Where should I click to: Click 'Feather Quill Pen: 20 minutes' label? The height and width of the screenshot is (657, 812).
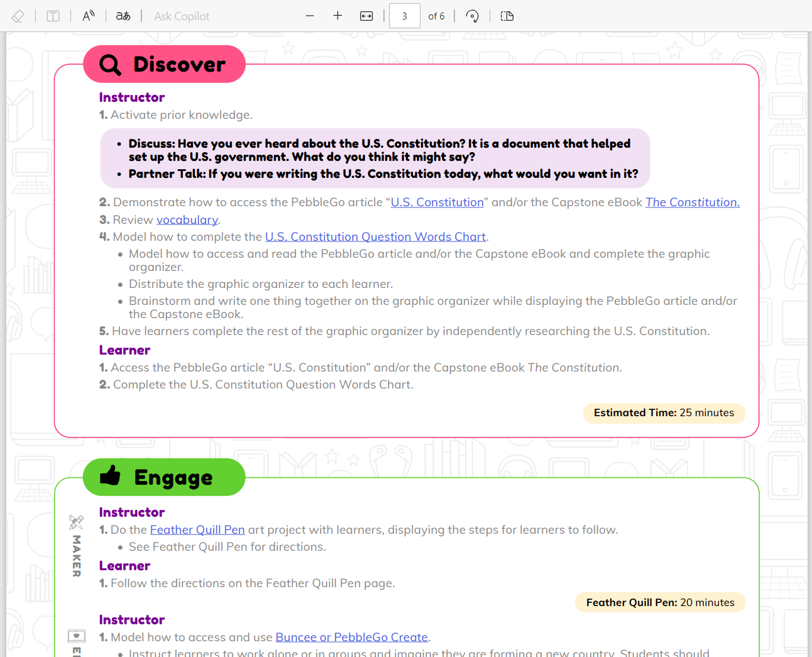660,602
